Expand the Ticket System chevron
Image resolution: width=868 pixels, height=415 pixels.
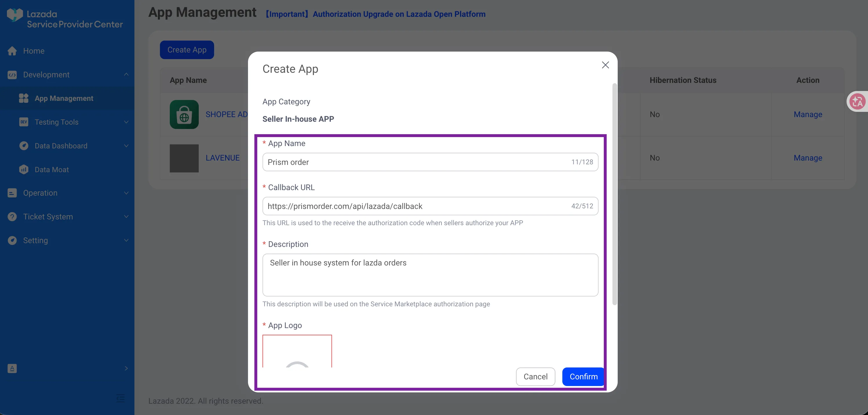pyautogui.click(x=126, y=216)
